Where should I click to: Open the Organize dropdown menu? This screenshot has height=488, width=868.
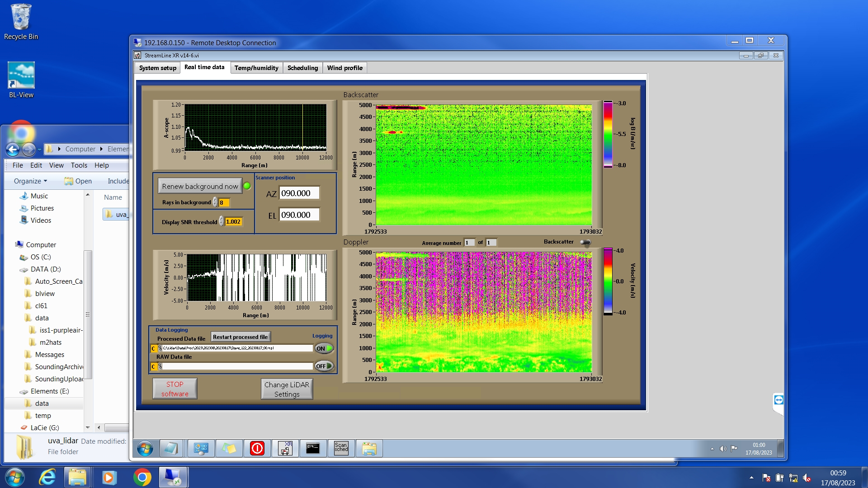(x=30, y=181)
